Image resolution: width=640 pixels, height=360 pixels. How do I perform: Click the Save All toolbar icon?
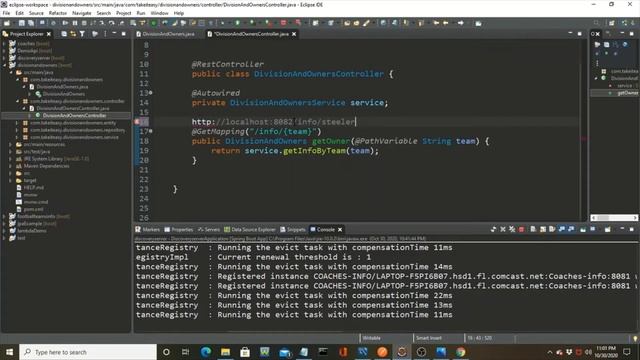click(x=31, y=23)
